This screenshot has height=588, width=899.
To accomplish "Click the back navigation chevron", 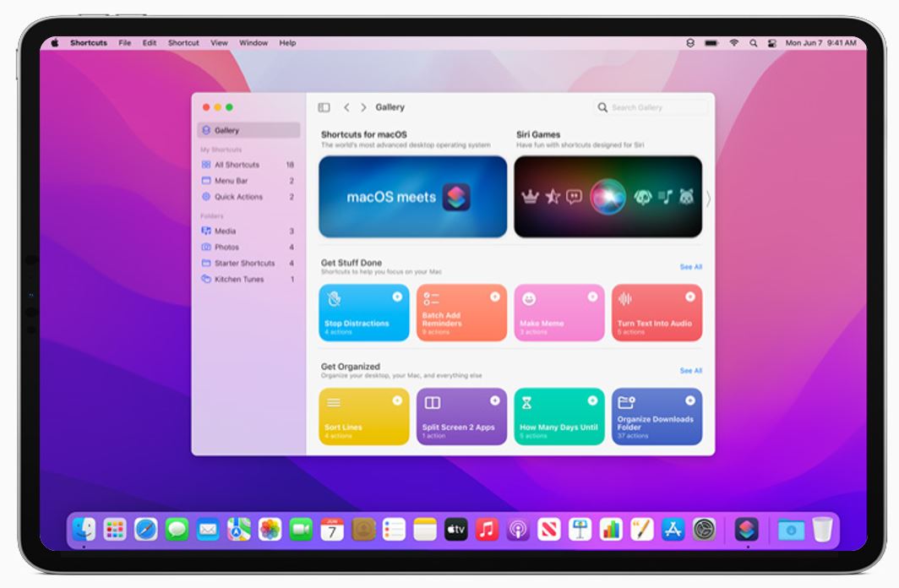I will tap(346, 107).
